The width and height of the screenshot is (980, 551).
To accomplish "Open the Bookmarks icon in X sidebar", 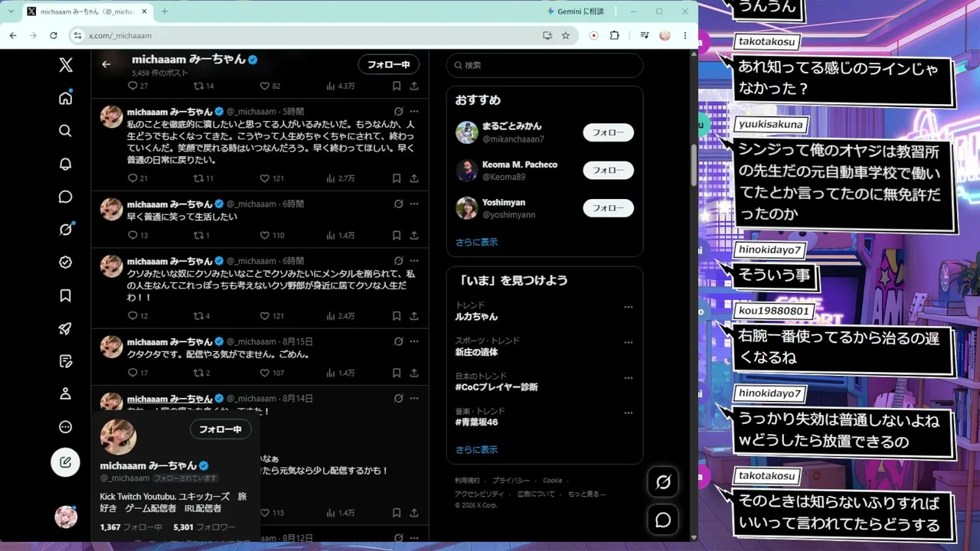I will click(x=66, y=295).
